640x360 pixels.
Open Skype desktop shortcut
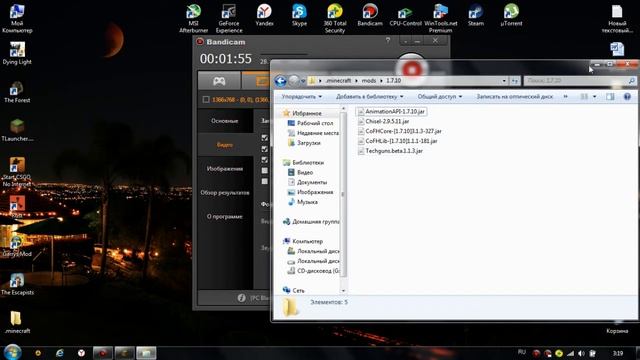[x=299, y=15]
